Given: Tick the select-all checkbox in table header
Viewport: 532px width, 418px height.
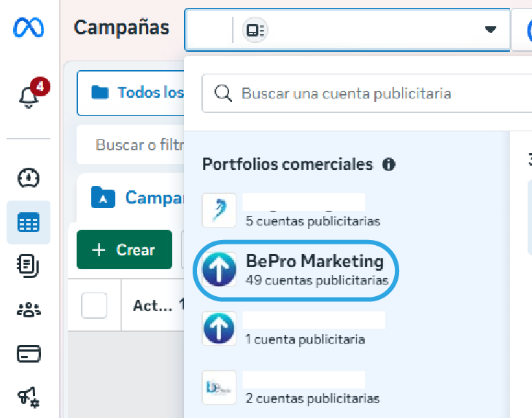Looking at the screenshot, I should pos(94,306).
